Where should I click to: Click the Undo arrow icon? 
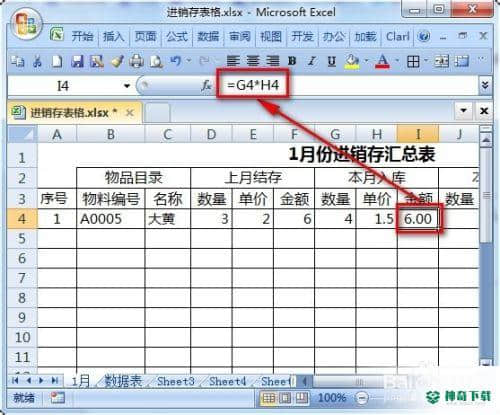click(176, 61)
